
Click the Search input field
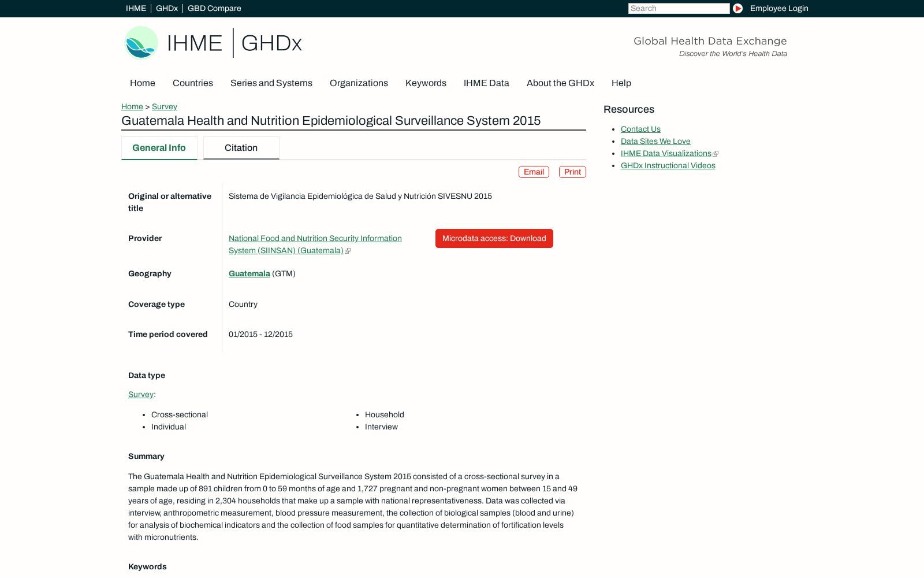[x=679, y=9]
